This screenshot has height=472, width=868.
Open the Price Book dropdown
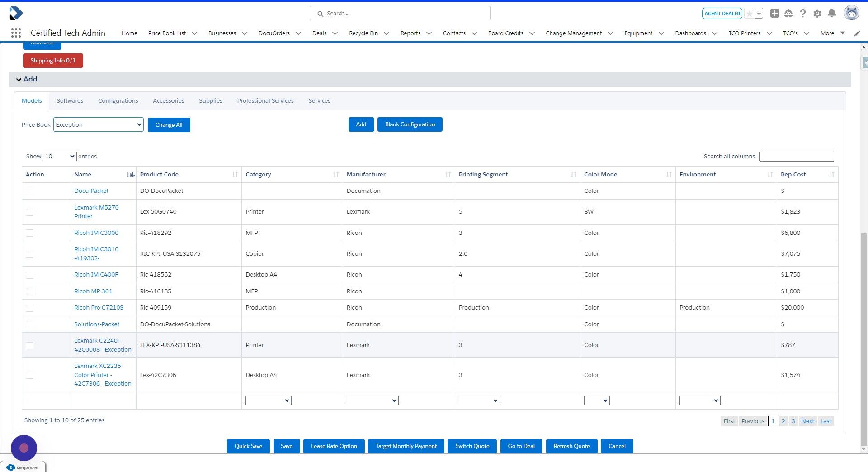pyautogui.click(x=98, y=124)
